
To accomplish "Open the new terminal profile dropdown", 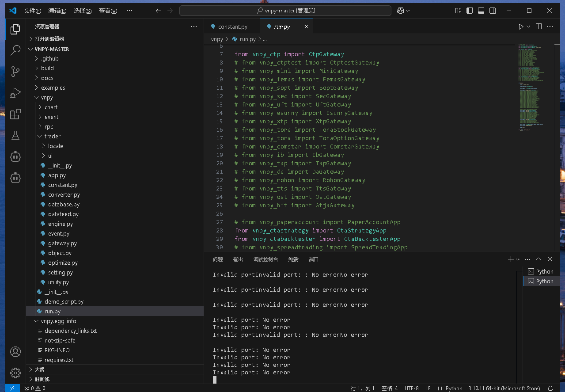I will pos(518,259).
